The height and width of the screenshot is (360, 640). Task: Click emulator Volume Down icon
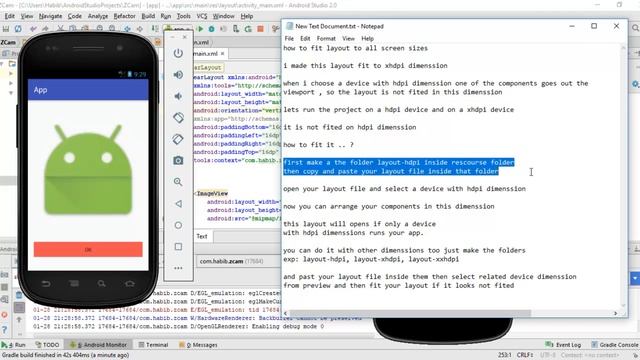coord(178,96)
